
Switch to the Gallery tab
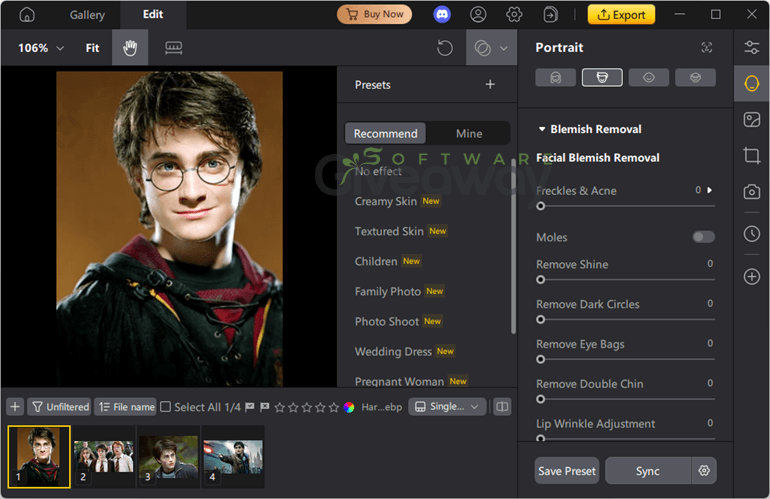(x=87, y=15)
